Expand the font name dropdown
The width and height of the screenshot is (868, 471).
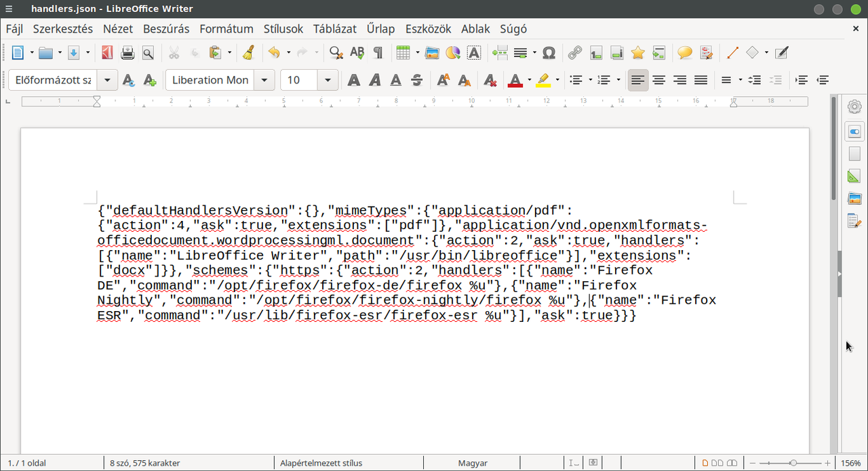[x=264, y=80]
